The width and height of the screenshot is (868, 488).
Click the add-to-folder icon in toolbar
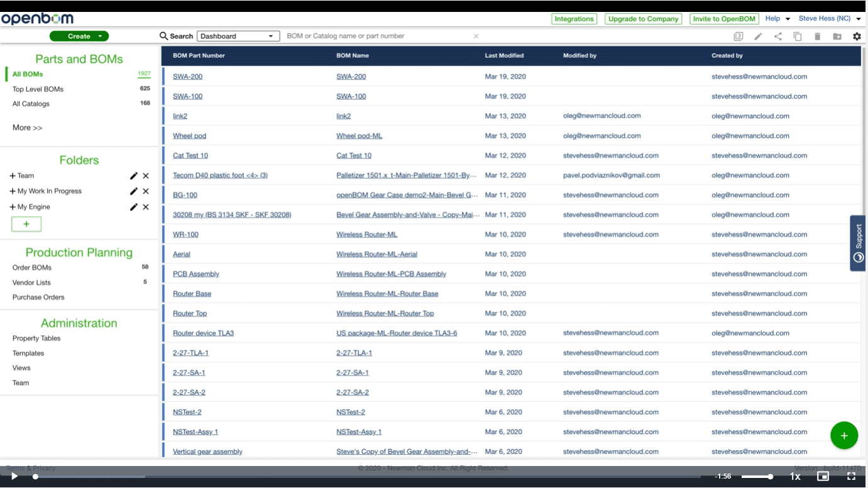(837, 36)
